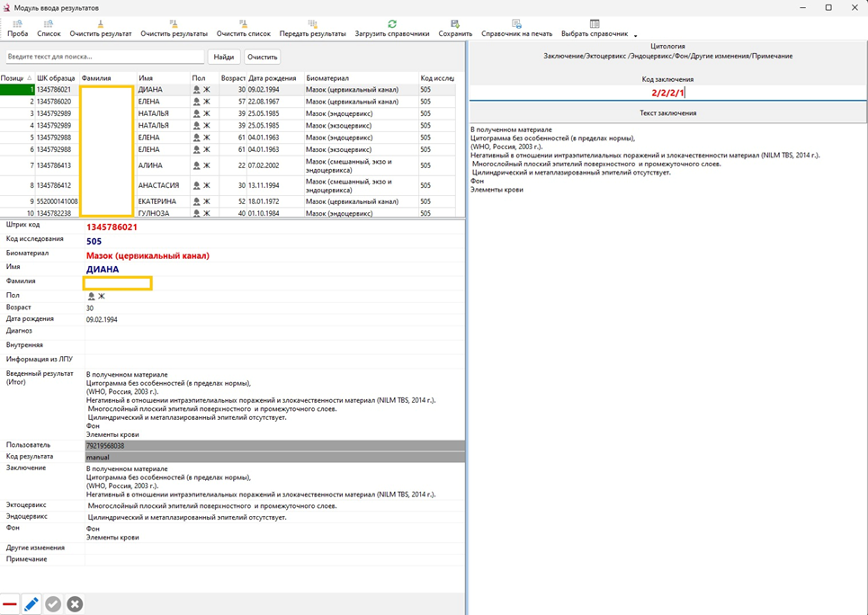Click the Сохранить toolbar icon
The image size is (868, 615).
click(x=456, y=24)
